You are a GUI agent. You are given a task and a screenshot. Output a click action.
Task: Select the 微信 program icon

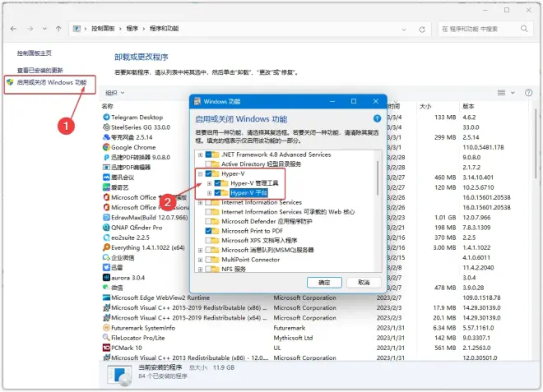(106, 288)
